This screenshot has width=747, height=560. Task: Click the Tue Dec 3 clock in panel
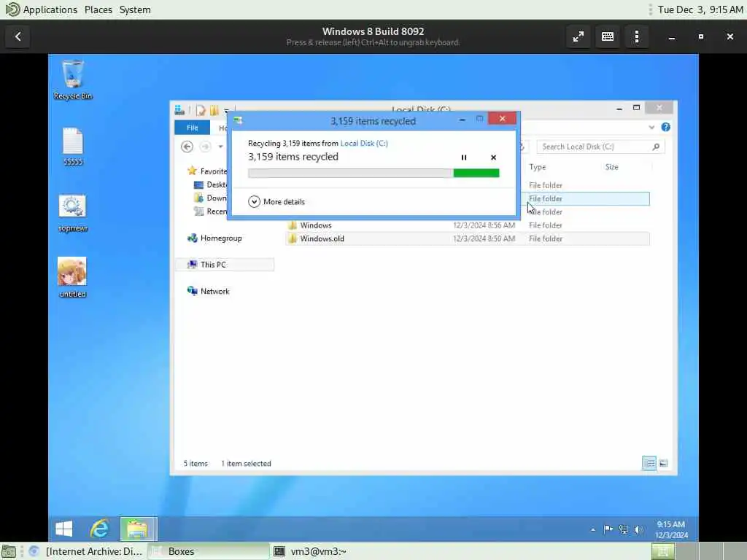[700, 9]
